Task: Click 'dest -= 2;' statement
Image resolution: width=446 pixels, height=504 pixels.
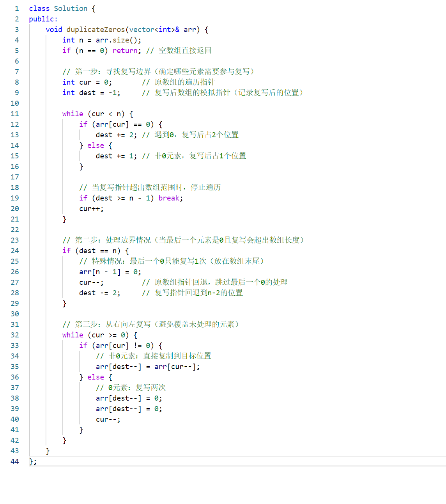Action: click(100, 293)
